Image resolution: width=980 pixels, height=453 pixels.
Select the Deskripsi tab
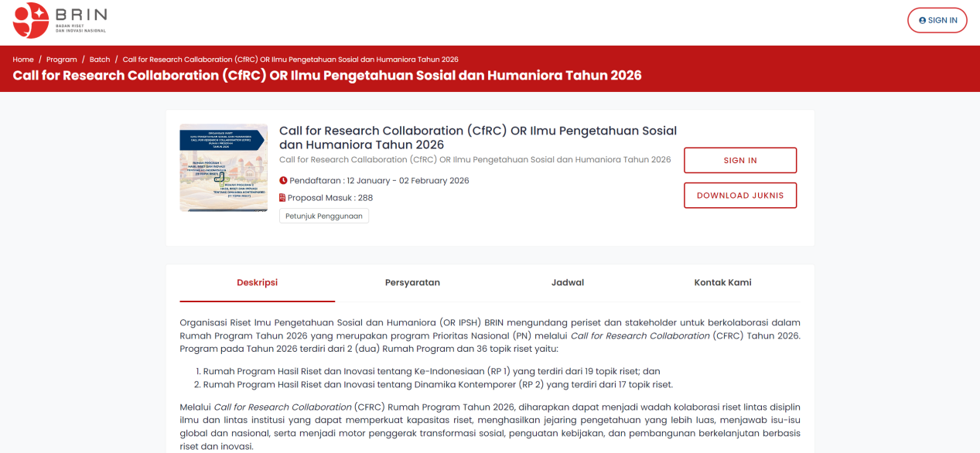tap(258, 283)
